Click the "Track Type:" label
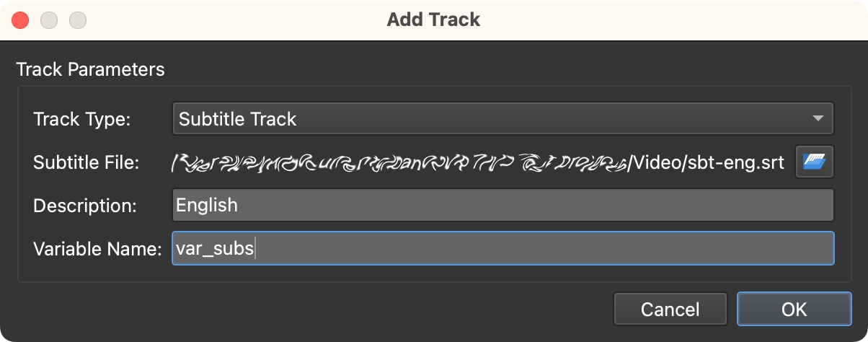This screenshot has width=868, height=342. (x=81, y=119)
